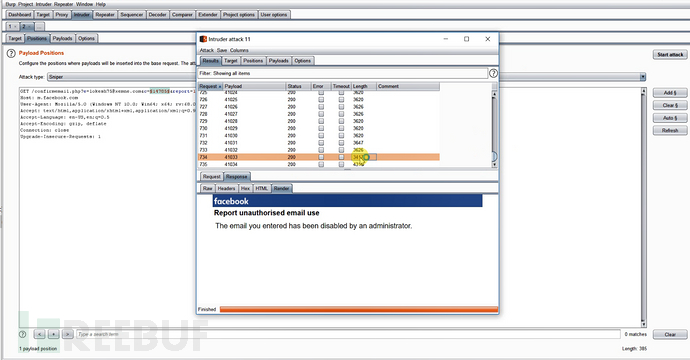Viewport: 690px width, 360px height.
Task: Open Columns menu in attack window
Action: click(x=239, y=50)
